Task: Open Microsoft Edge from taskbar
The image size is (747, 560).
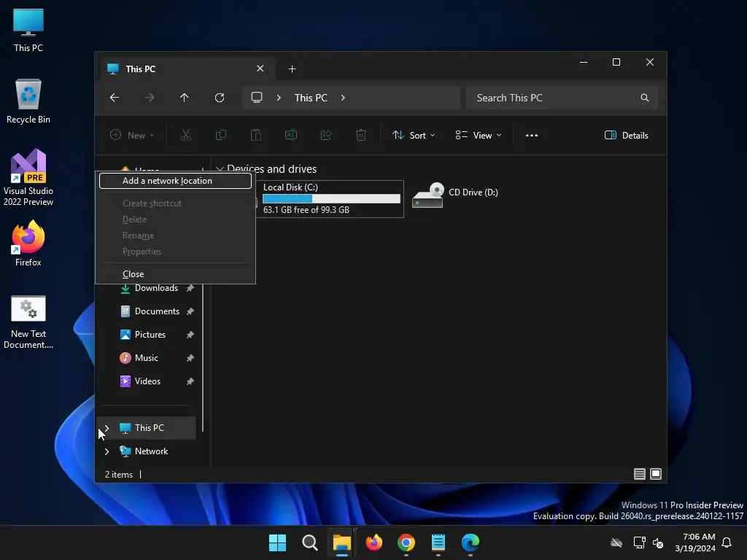Action: [x=471, y=542]
